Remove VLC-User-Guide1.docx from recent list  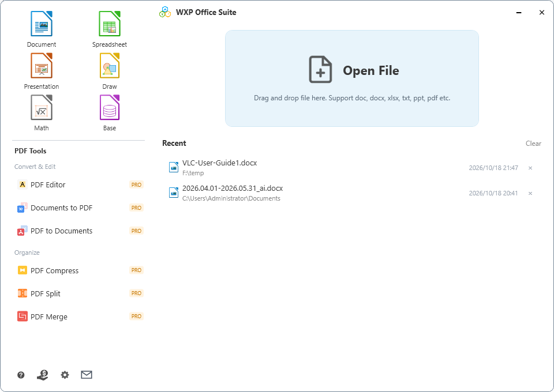(530, 168)
